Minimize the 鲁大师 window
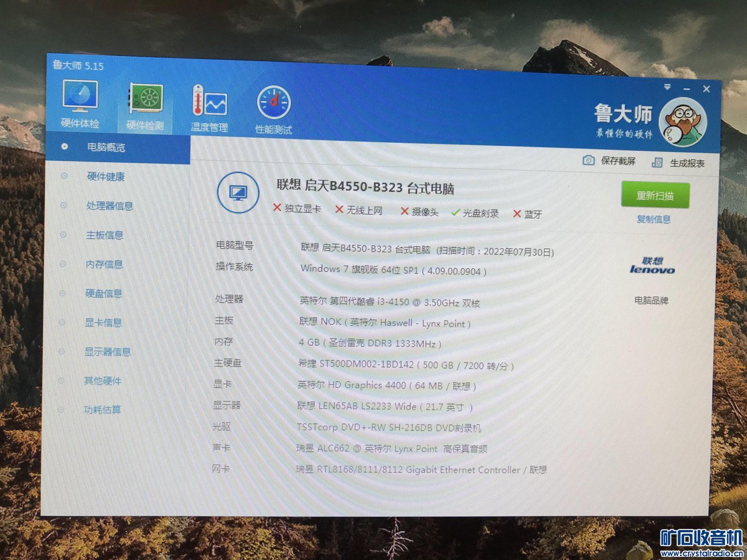The width and height of the screenshot is (747, 560). tap(687, 89)
